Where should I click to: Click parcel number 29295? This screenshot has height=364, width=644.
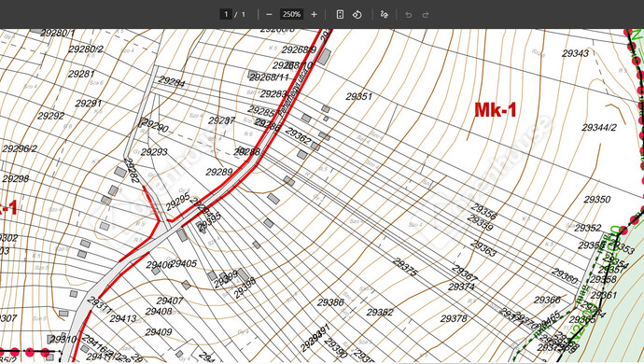click(x=178, y=202)
